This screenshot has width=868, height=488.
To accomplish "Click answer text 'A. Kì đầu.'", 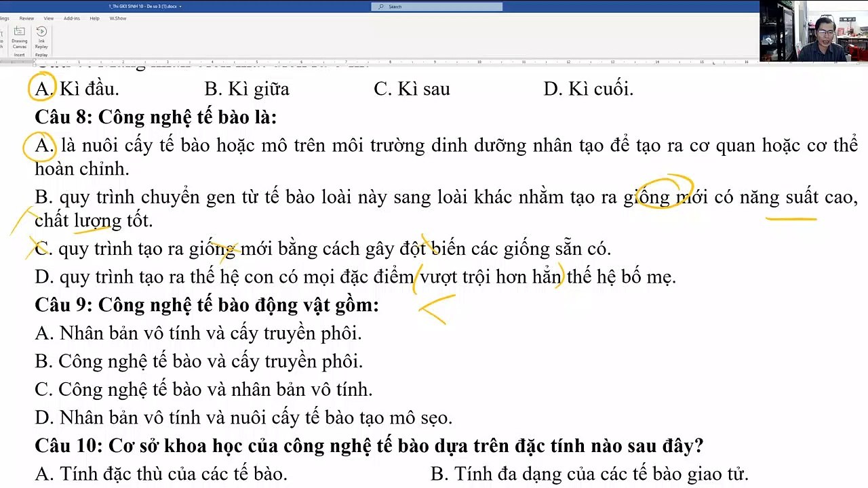I will click(x=77, y=89).
